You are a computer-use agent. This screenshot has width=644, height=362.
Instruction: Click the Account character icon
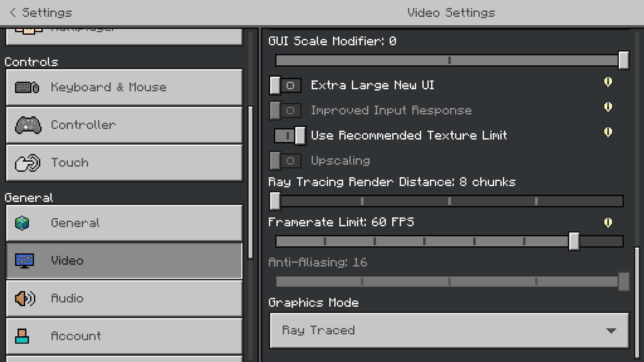(x=22, y=336)
